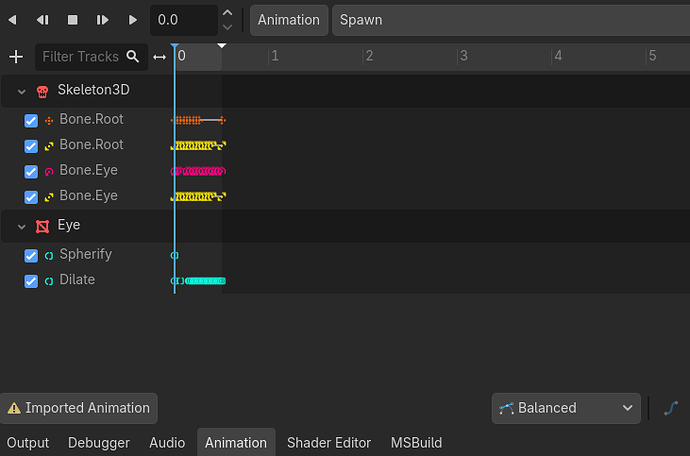The height and width of the screenshot is (456, 690).
Task: Open the Shader Editor bottom tab
Action: [329, 443]
